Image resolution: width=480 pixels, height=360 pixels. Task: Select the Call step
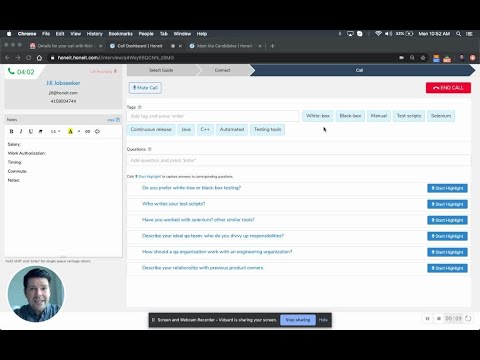click(x=359, y=70)
